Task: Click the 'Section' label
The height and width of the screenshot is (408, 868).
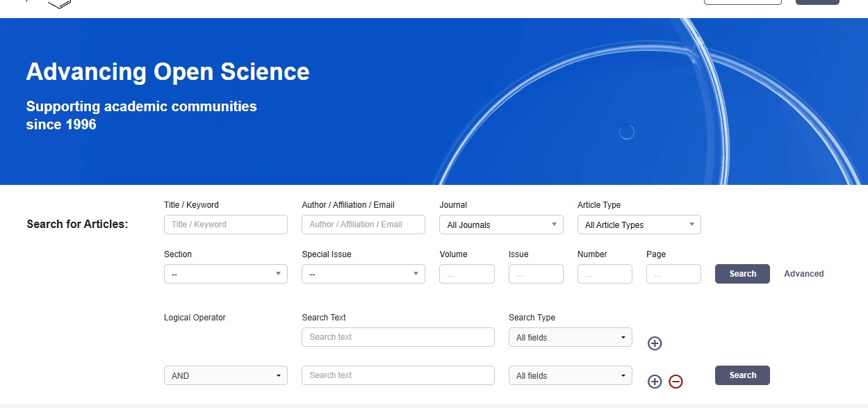Action: point(178,254)
